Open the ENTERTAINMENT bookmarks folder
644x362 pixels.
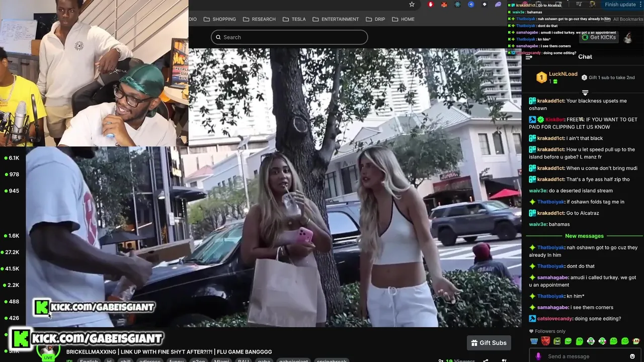336,19
